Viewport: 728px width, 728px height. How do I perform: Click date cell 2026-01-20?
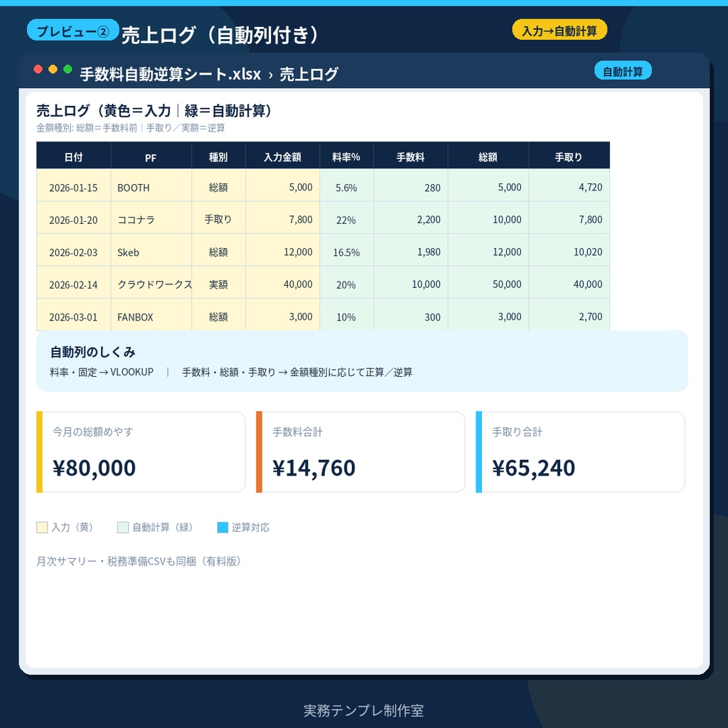pos(73,218)
